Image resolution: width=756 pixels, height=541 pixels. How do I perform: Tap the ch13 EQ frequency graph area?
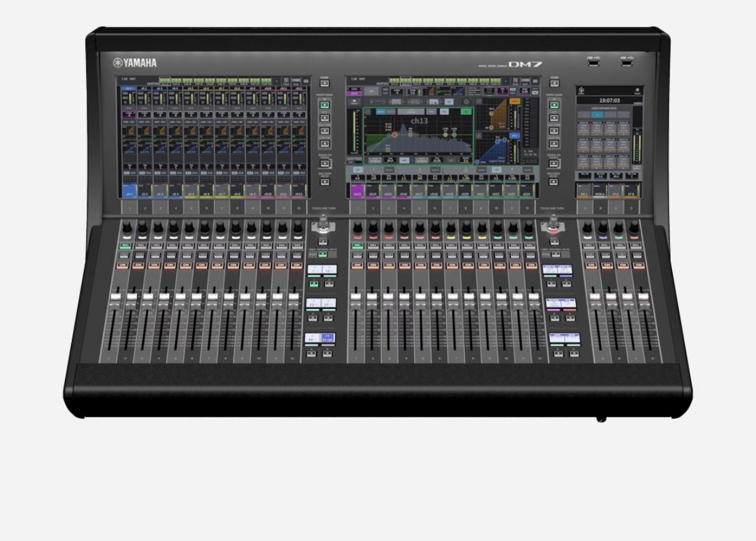coord(418,135)
